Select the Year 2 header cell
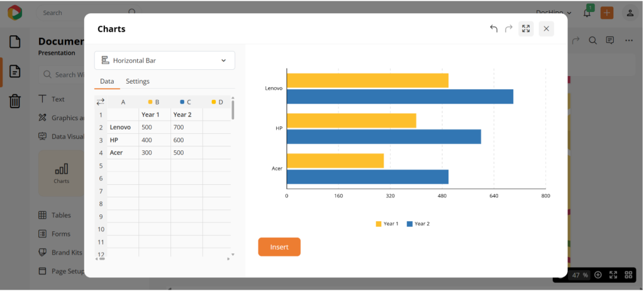Viewport: 644px width, 291px height. click(x=186, y=114)
